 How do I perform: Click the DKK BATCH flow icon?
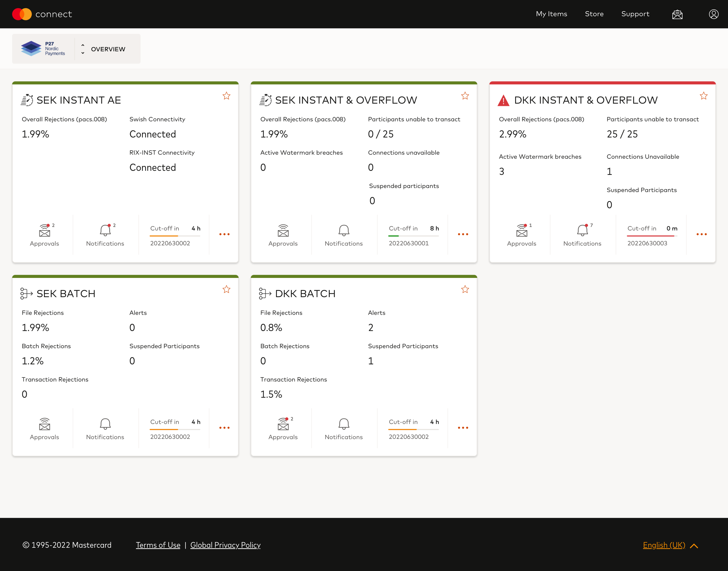(x=265, y=294)
